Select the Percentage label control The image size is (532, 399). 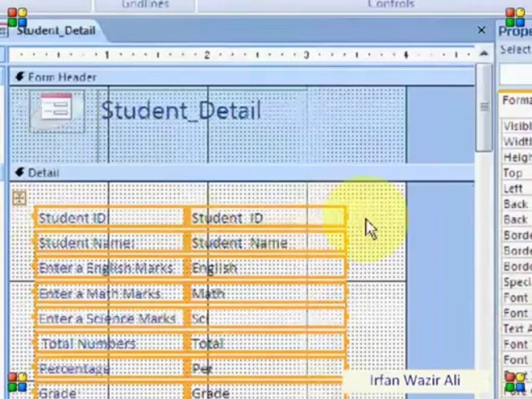(109, 369)
